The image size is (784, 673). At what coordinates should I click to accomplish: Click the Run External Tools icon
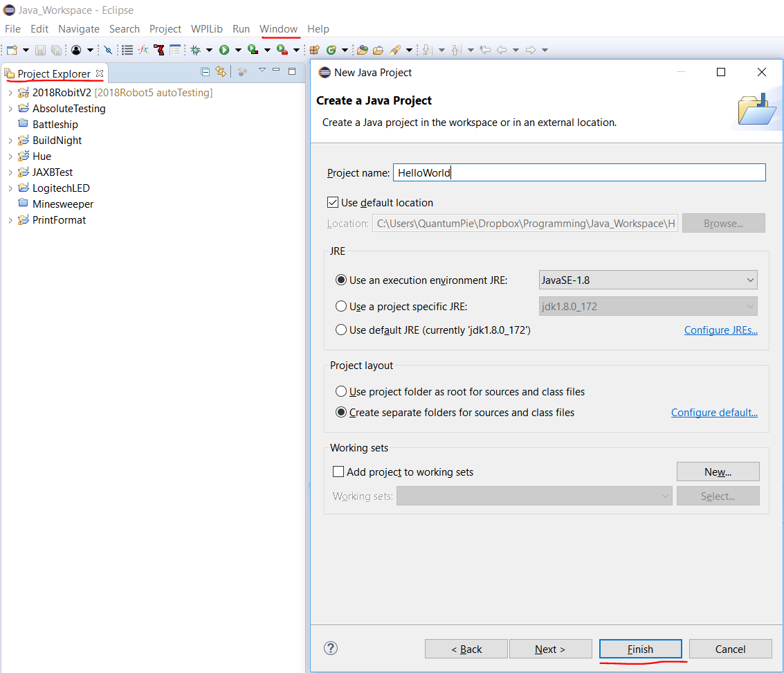pyautogui.click(x=282, y=50)
